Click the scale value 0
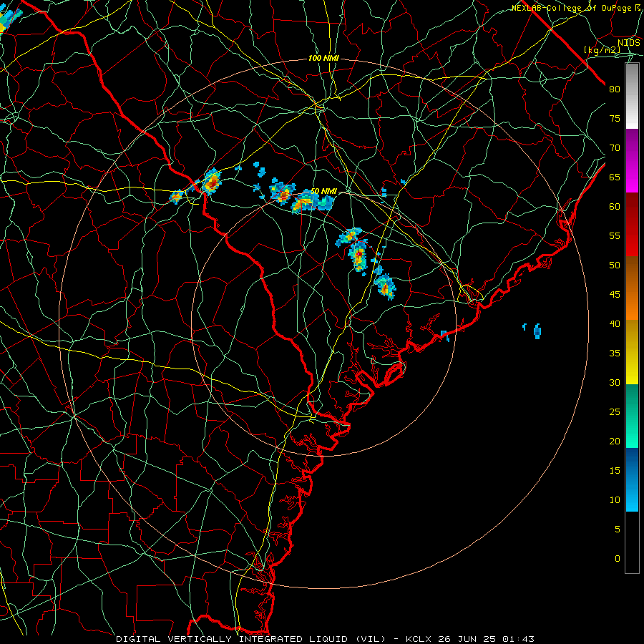Screen dimensions: 644x644 (618, 559)
